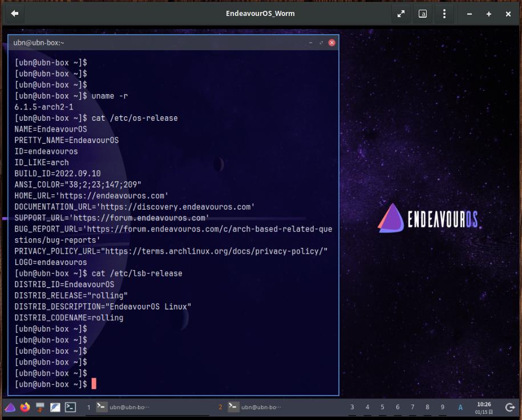Screen dimensions: 522x420
Task: Select the ANSI_COLOR line in the terminal
Action: 78,185
